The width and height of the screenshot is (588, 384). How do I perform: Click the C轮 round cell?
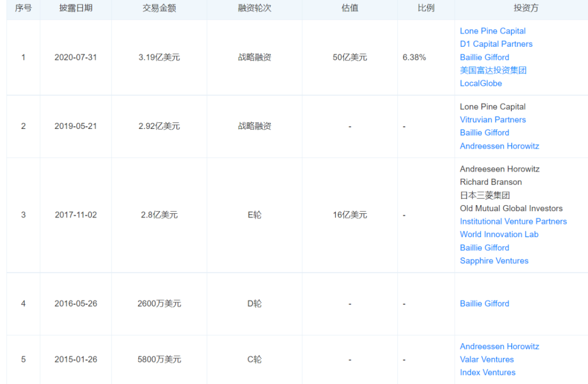pos(255,360)
